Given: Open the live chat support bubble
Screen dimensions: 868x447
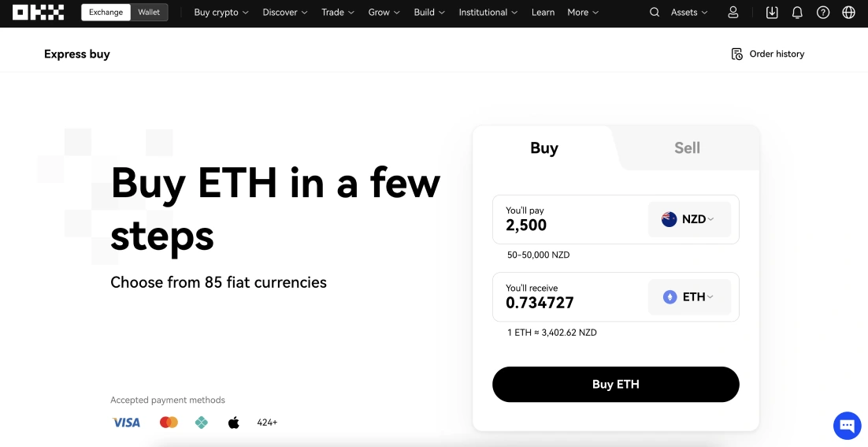Looking at the screenshot, I should (848, 426).
